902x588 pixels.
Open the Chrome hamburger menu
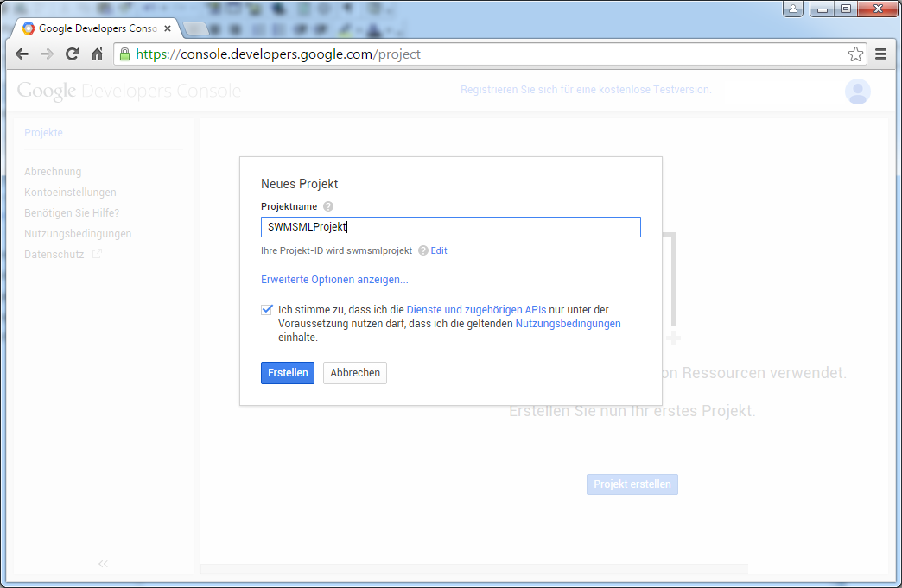[x=881, y=54]
